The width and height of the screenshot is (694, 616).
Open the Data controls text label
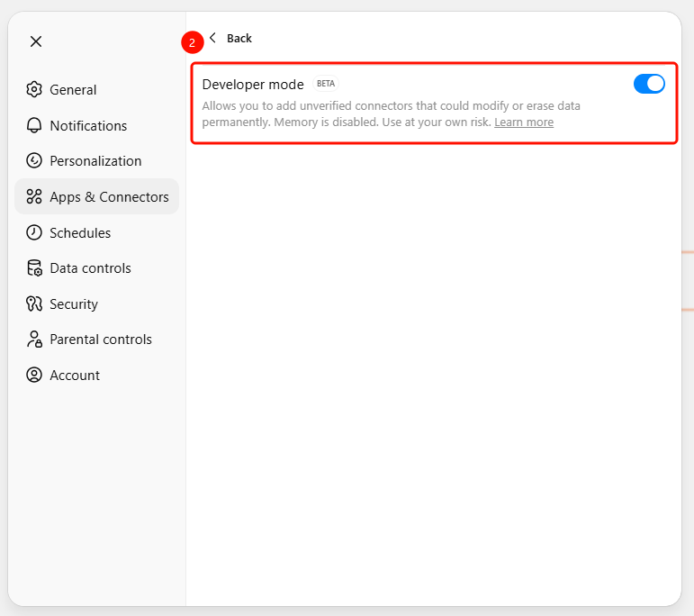pos(90,268)
